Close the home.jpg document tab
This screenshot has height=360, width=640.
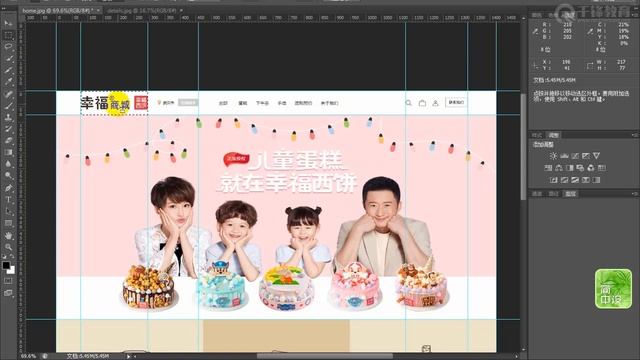[x=99, y=11]
